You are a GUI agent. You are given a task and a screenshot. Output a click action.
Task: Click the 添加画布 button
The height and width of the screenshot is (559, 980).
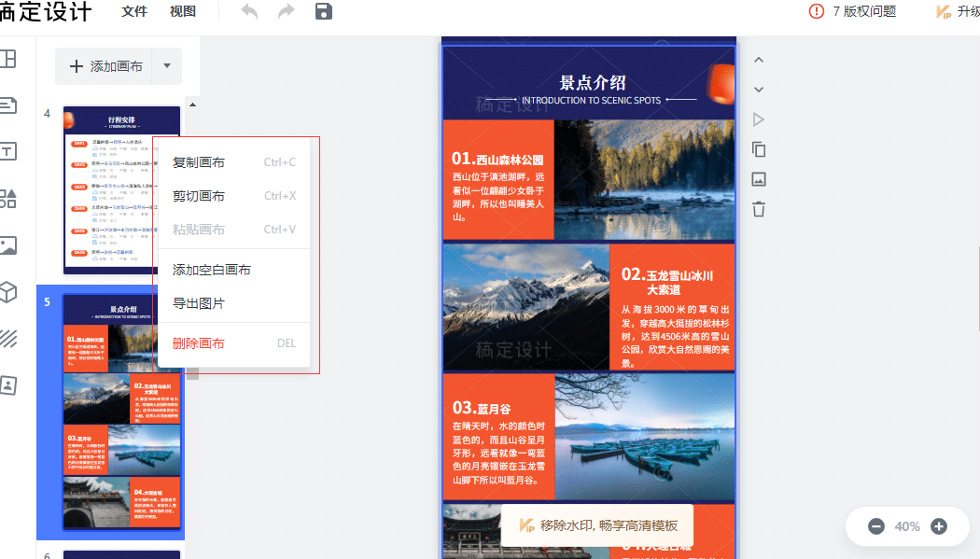(x=105, y=65)
